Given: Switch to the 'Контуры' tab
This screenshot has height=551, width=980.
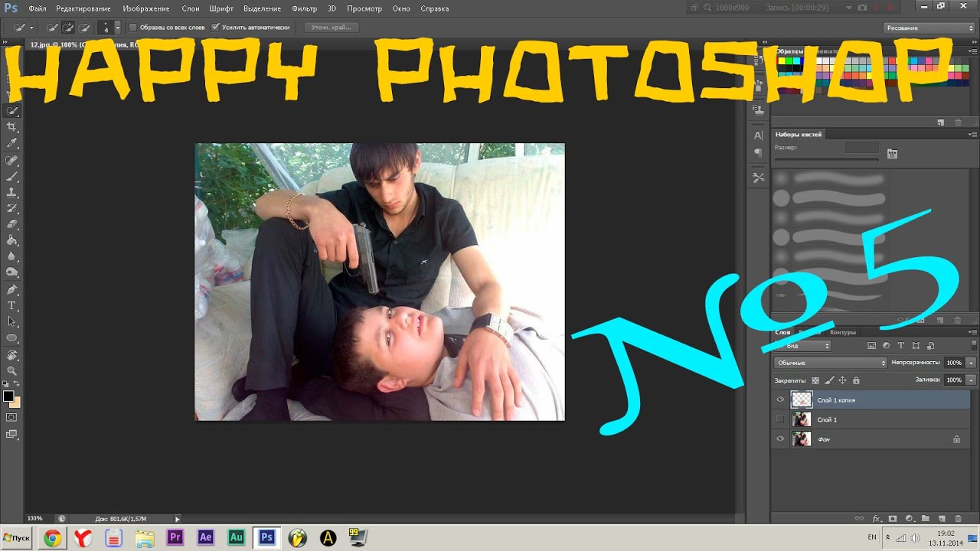Looking at the screenshot, I should [843, 332].
